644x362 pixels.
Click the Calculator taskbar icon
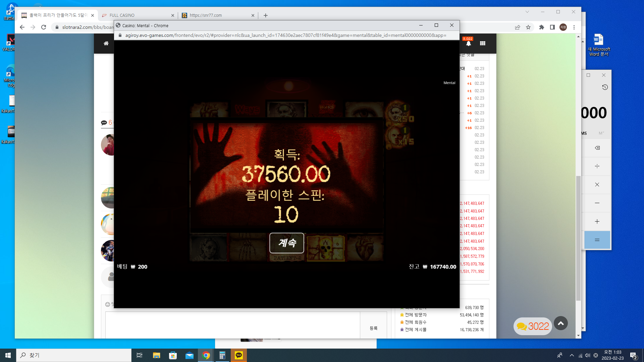tap(222, 355)
